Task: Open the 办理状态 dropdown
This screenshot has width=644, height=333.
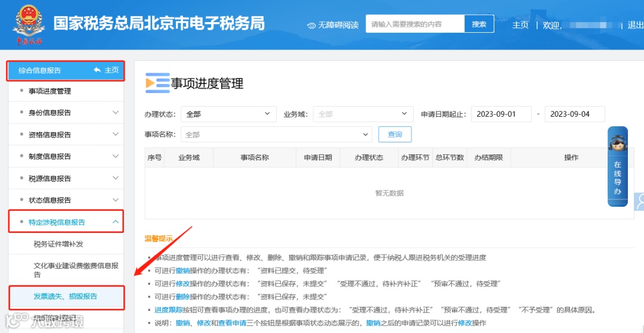Action: pyautogui.click(x=228, y=114)
